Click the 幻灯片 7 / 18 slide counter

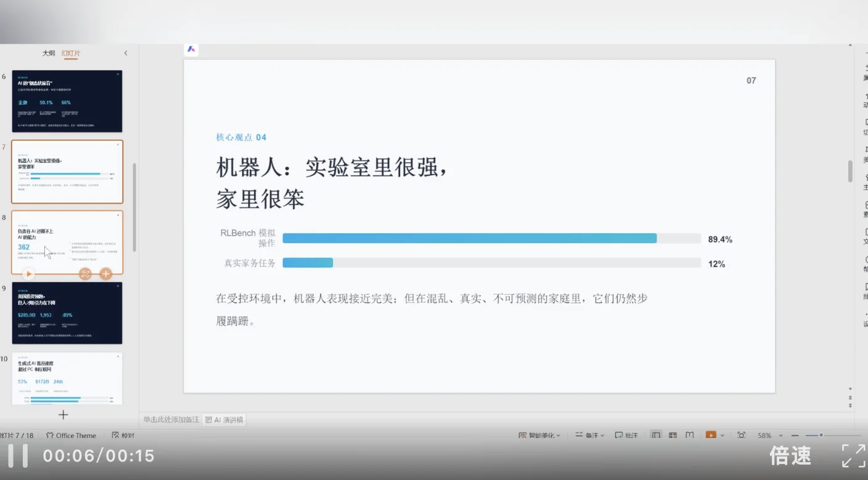17,436
